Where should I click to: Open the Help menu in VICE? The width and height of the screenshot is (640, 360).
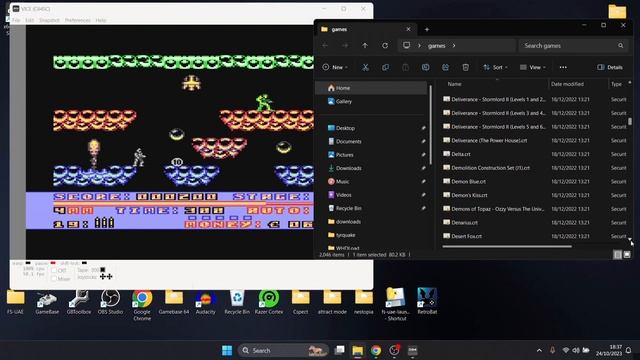[x=101, y=20]
